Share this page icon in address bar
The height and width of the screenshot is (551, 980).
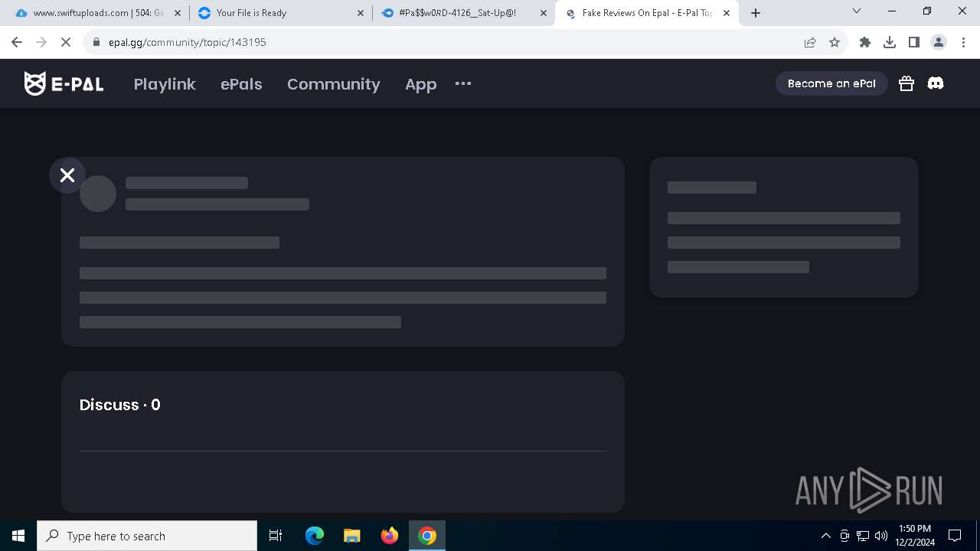pyautogui.click(x=810, y=42)
